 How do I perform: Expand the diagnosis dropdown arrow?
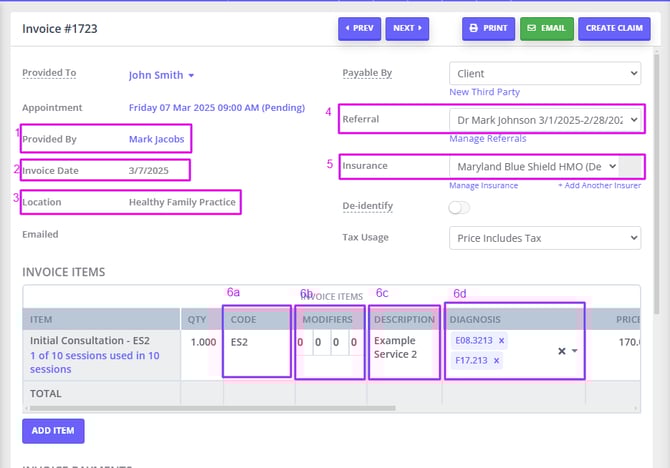tap(575, 351)
